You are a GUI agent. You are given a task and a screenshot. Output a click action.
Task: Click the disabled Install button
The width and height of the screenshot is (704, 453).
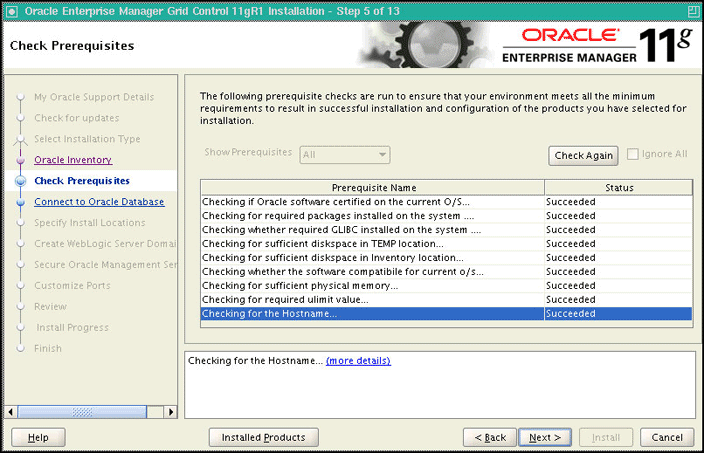(606, 437)
